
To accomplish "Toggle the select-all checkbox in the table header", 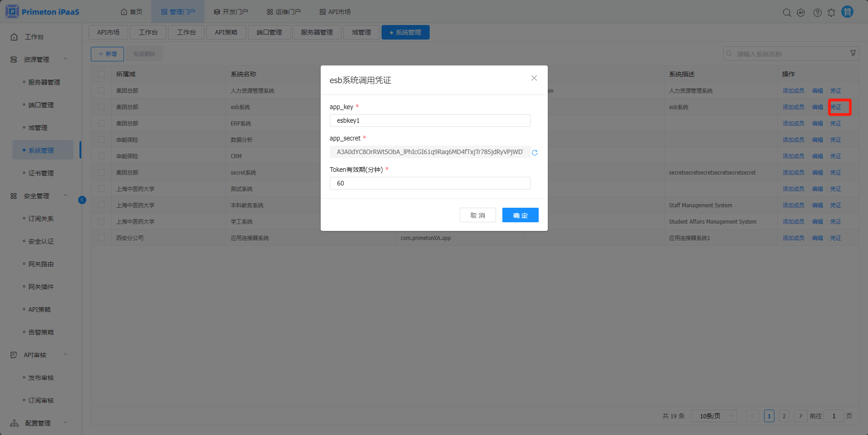I will (x=101, y=74).
